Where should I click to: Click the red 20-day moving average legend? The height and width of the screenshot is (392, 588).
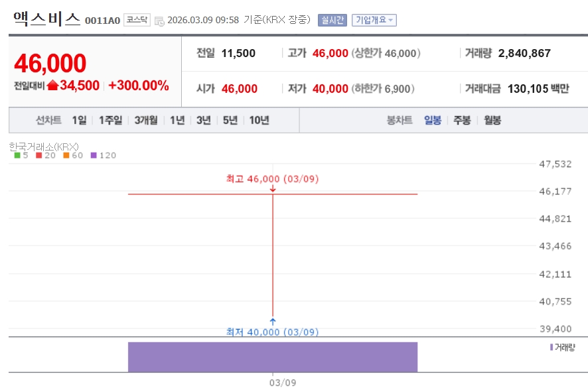(x=45, y=155)
